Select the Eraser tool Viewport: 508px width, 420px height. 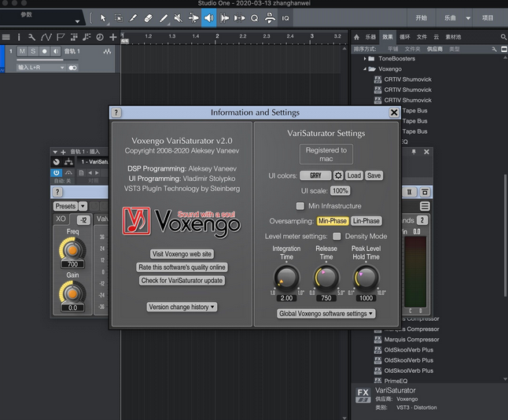(148, 18)
